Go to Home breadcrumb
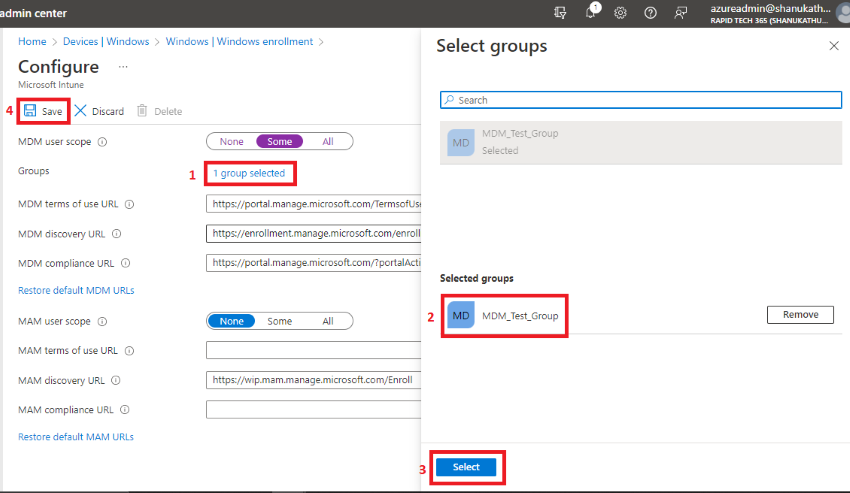The width and height of the screenshot is (850, 493). pyautogui.click(x=32, y=42)
